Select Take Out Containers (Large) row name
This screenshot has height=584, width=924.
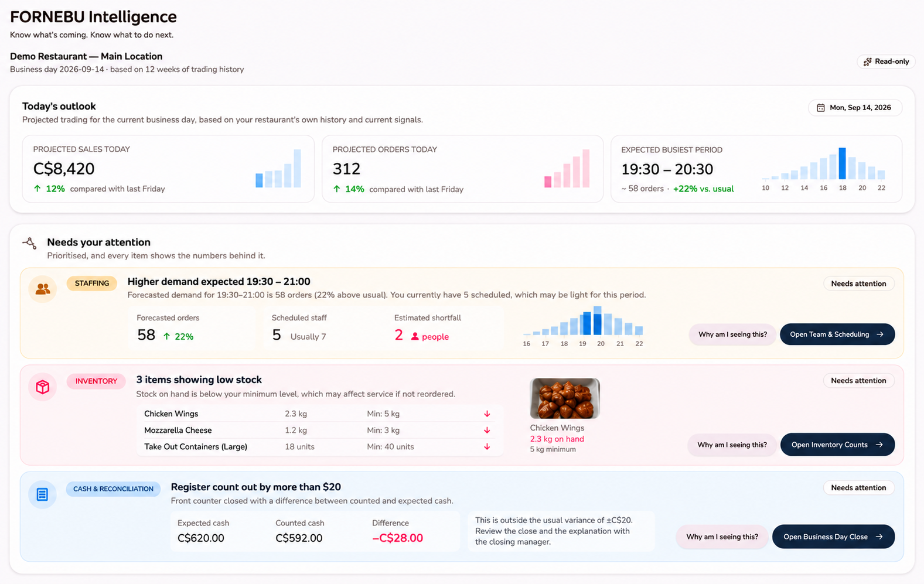(x=196, y=446)
